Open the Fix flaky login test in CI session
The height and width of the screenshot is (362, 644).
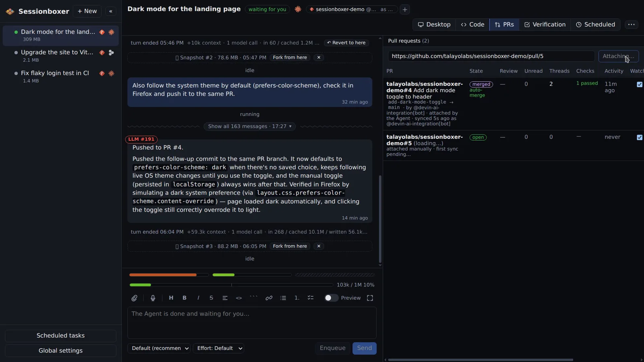point(61,76)
